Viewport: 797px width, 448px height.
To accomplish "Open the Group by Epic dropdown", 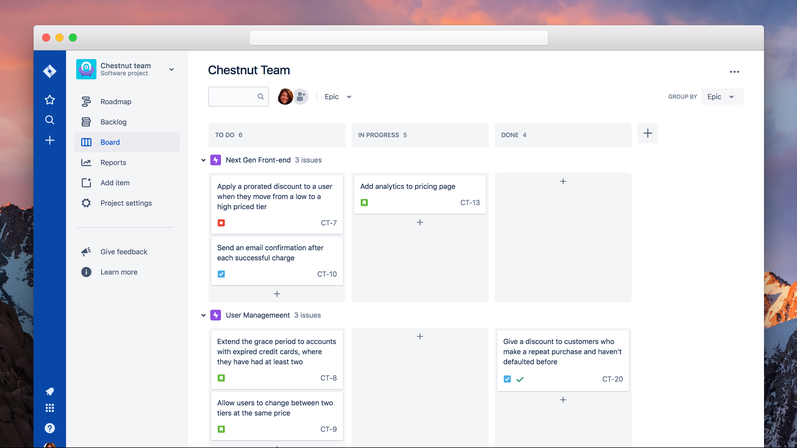I will click(x=722, y=97).
